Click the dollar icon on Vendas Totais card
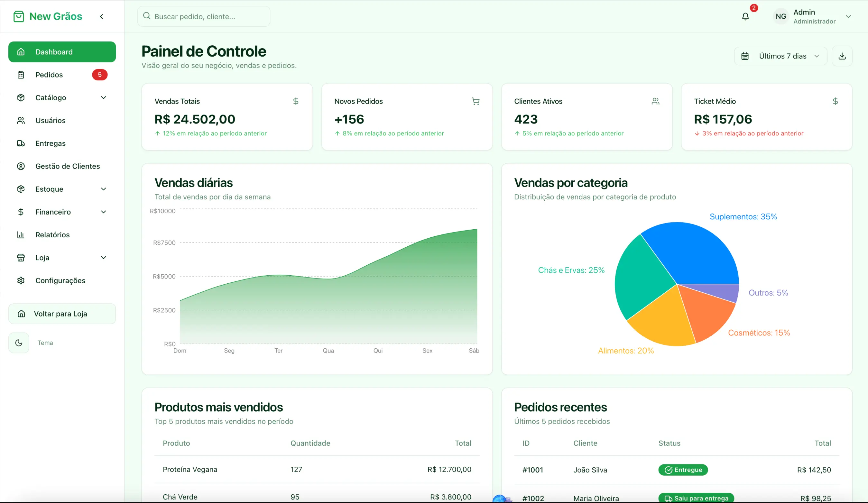868x503 pixels. pos(296,101)
